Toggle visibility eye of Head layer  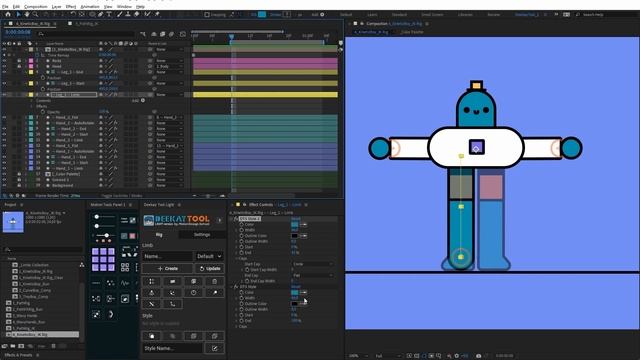click(x=4, y=66)
